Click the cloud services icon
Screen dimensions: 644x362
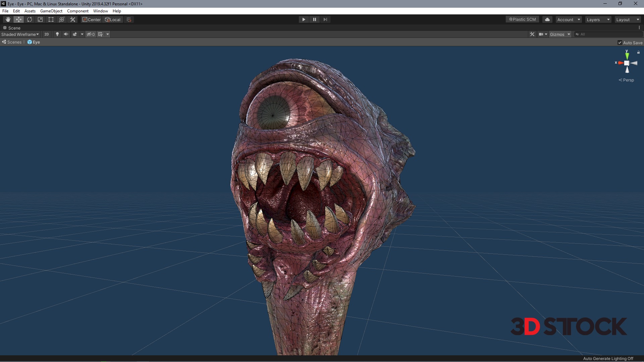pyautogui.click(x=547, y=19)
